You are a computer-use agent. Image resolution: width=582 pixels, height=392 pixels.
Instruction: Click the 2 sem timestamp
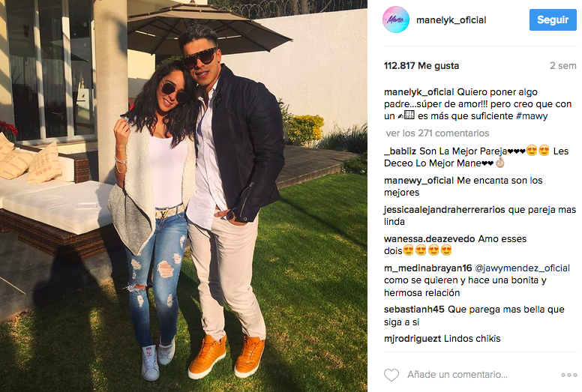click(562, 66)
